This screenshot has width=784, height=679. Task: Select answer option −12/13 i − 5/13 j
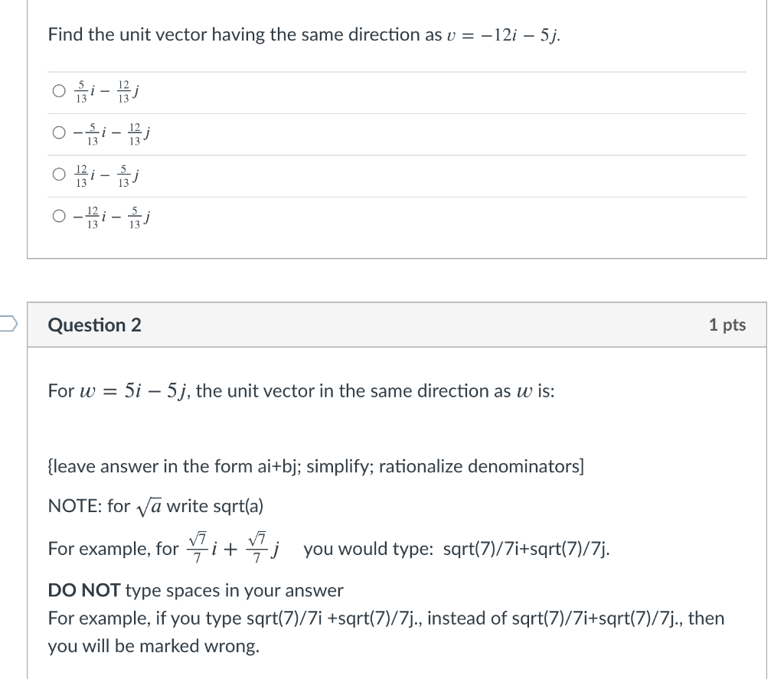[58, 216]
